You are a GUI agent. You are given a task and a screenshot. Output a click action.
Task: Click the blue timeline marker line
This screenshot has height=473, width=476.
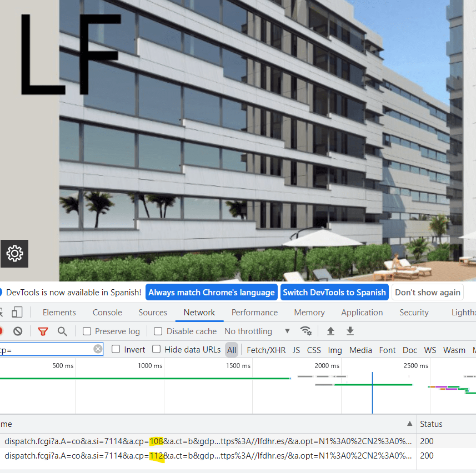(372, 393)
